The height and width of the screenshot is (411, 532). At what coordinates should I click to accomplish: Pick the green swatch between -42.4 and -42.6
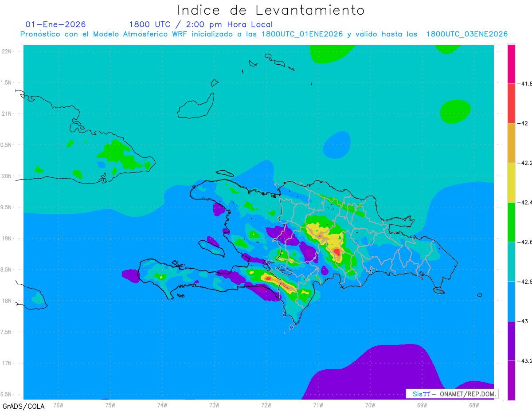tap(511, 222)
